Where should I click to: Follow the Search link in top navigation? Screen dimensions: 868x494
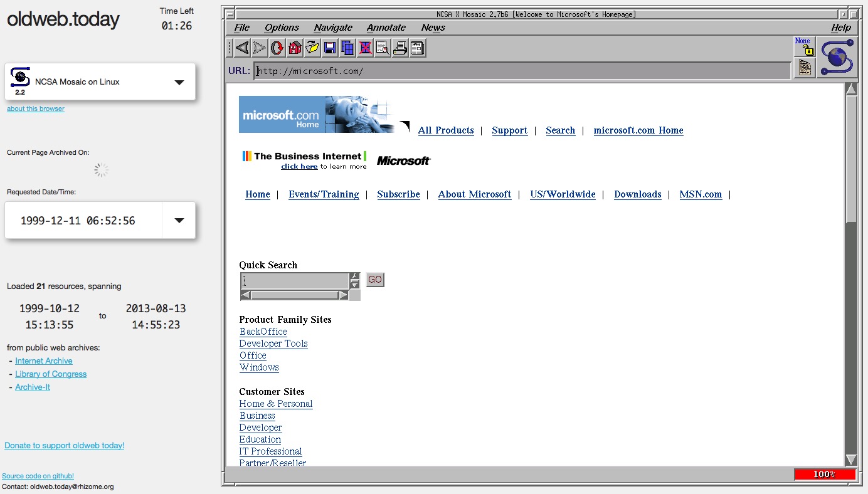[x=560, y=130]
